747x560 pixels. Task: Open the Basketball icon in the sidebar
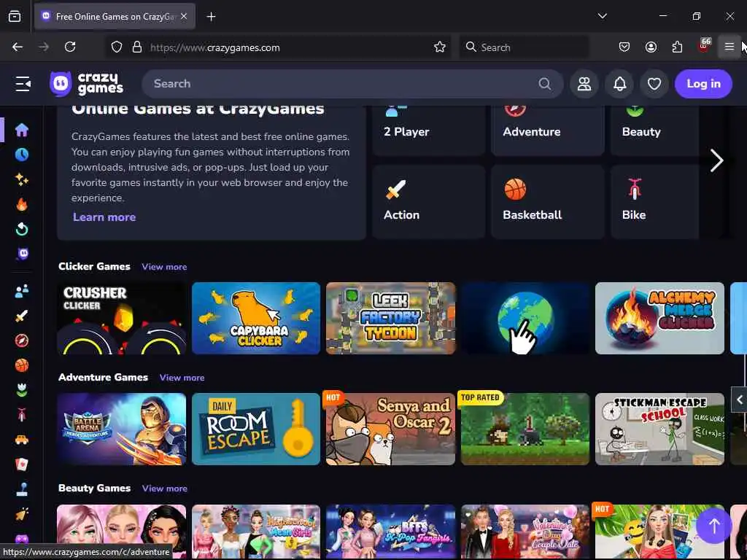[x=22, y=365]
